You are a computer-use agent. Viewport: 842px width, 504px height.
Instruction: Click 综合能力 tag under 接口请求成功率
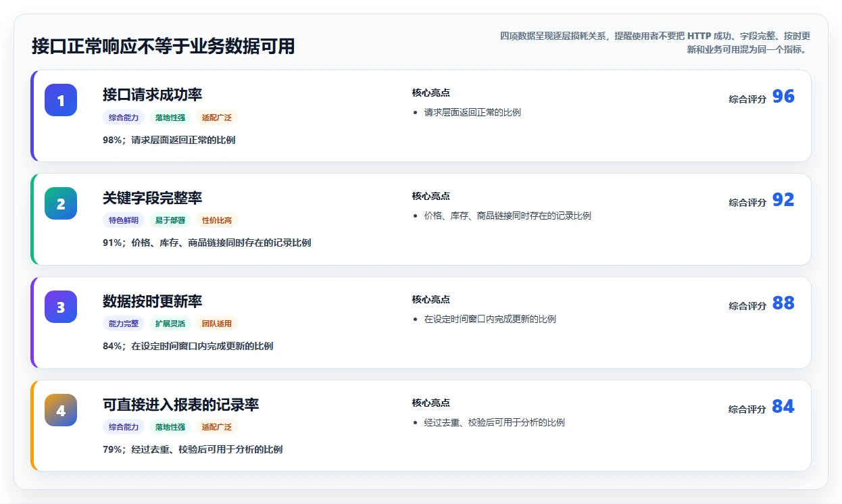point(124,118)
